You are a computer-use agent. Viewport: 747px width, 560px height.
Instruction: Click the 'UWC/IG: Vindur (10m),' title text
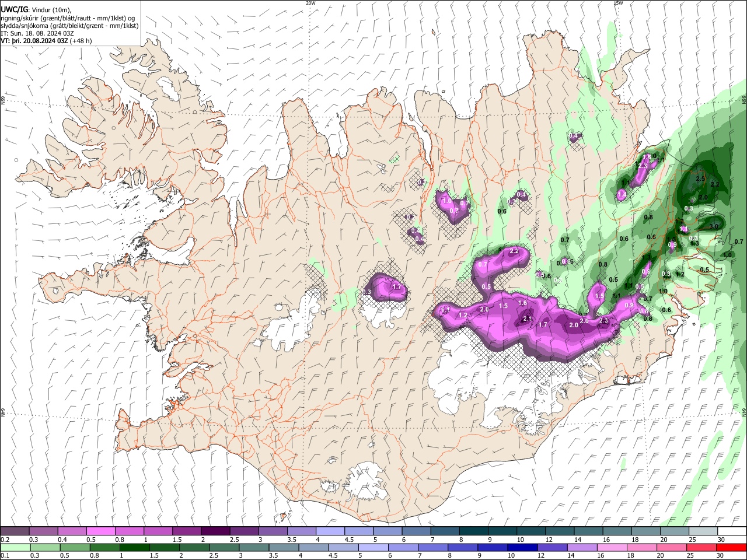point(36,10)
